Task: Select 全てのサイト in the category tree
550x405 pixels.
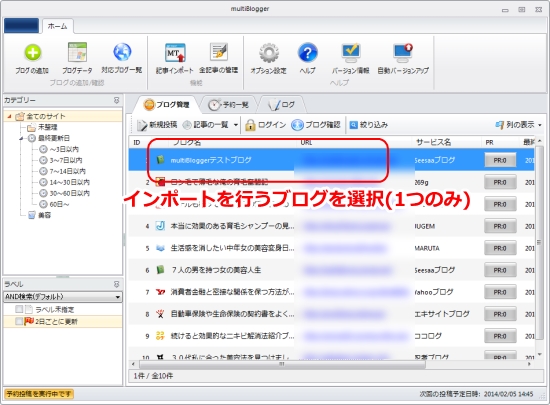Action: point(46,116)
